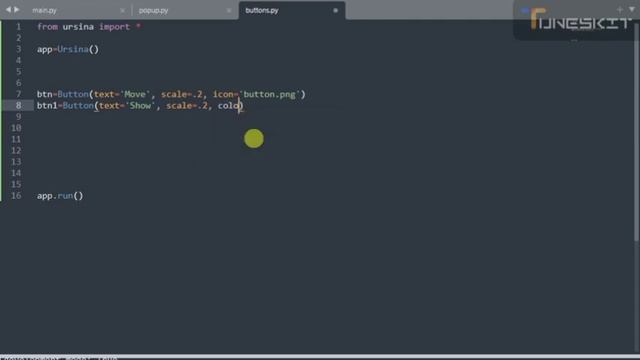This screenshot has height=360, width=640.
Task: Click line number 1 in gutter
Action: click(18, 27)
